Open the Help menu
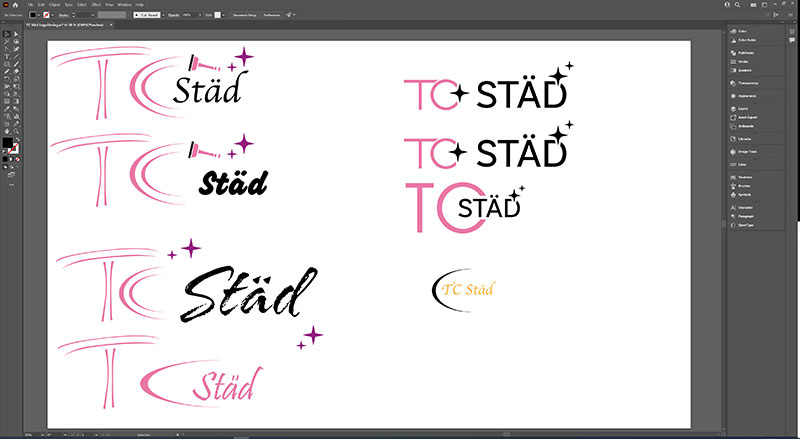This screenshot has width=800, height=439. (140, 5)
